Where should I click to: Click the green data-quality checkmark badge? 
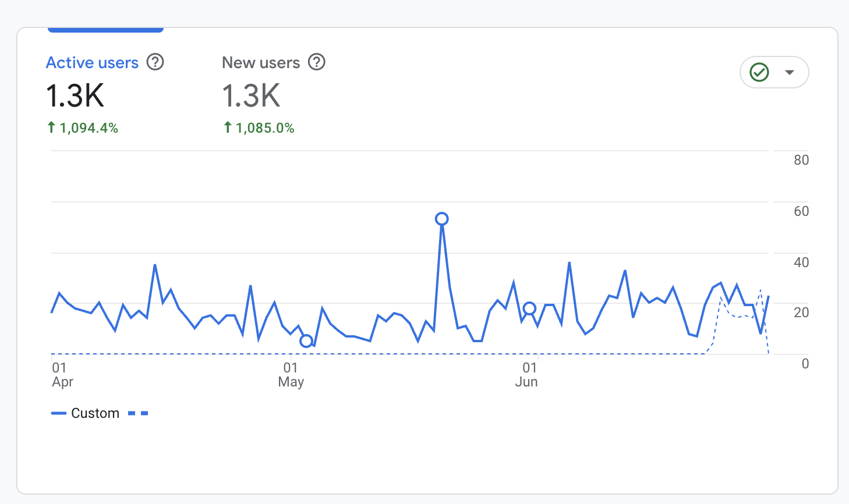tap(759, 72)
